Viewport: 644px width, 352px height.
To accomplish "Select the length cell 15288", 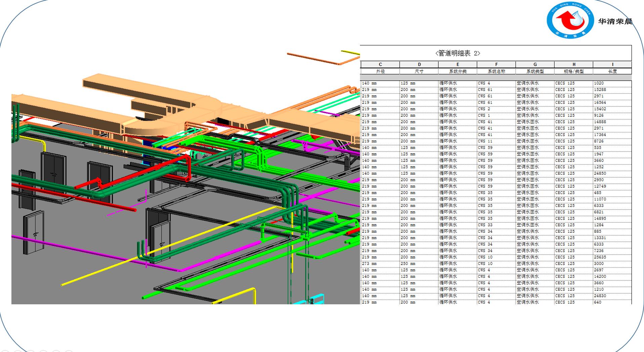I will [612, 90].
